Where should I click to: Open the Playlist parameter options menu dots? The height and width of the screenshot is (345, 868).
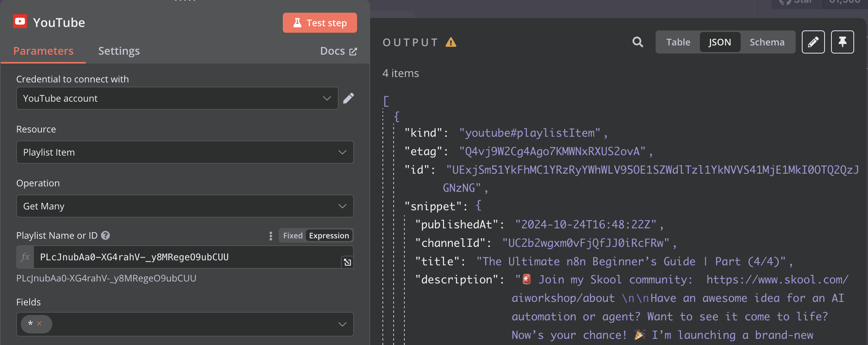[x=271, y=236]
